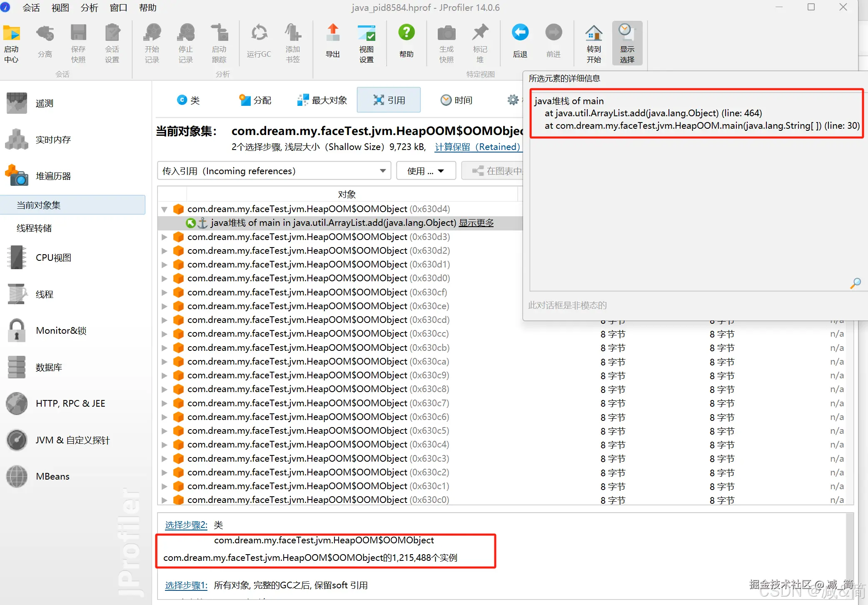Expand the HeapOOM$OOMObject (0x630d3) node
The image size is (868, 605).
pos(165,237)
